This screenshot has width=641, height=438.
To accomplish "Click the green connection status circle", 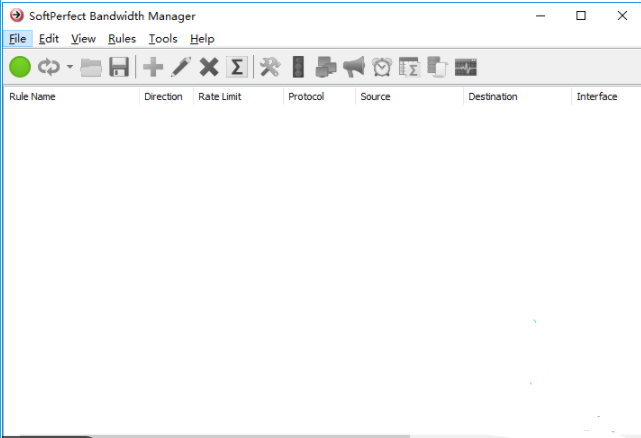I will tap(20, 67).
